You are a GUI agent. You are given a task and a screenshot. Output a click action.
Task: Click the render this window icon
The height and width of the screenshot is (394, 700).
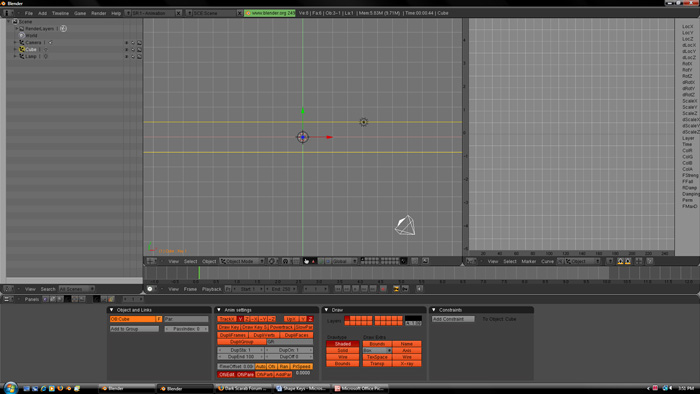click(425, 261)
